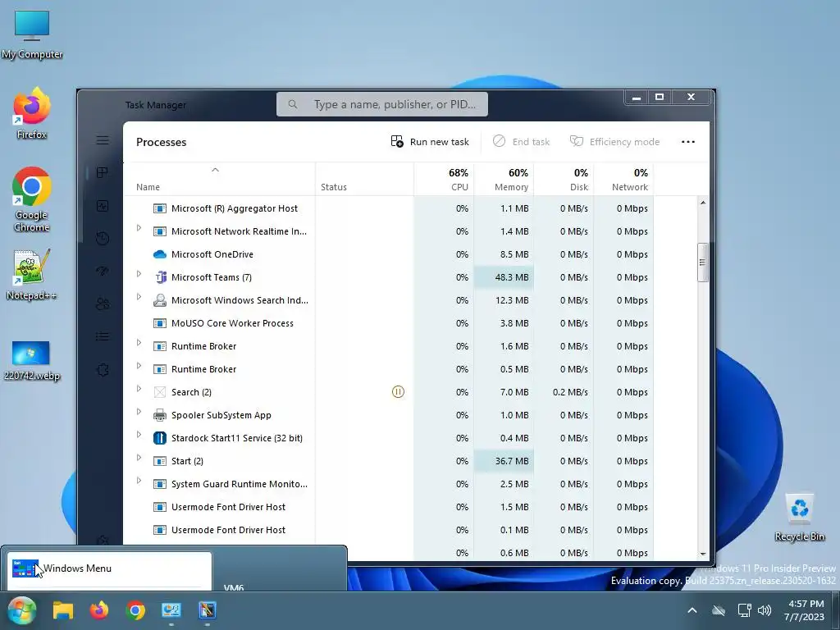Screen dimensions: 840x630
Task: Click the 36.7 MB memory cell
Action: tap(504, 461)
